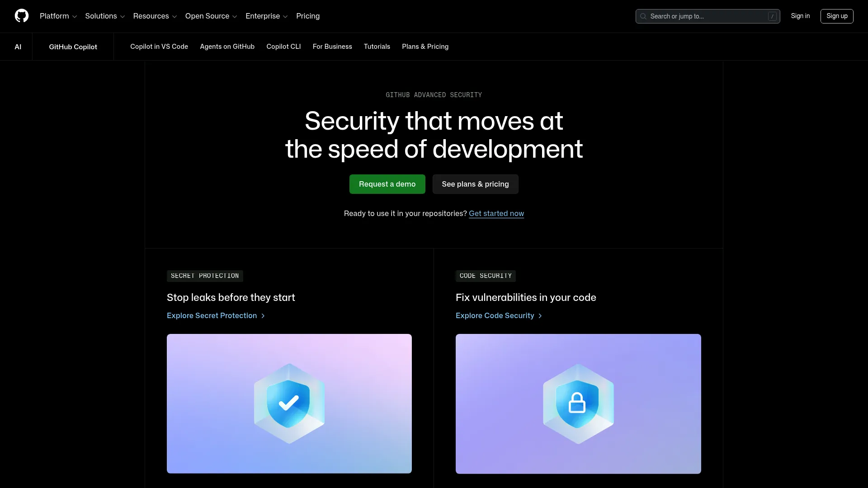This screenshot has width=868, height=488.
Task: Open Agents on GitHub
Action: pos(227,47)
